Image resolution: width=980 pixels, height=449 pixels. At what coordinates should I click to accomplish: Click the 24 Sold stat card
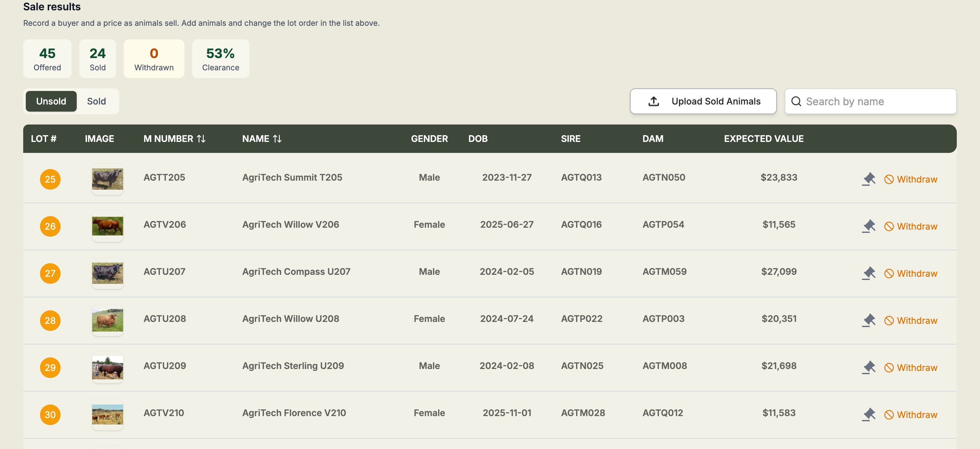point(98,59)
